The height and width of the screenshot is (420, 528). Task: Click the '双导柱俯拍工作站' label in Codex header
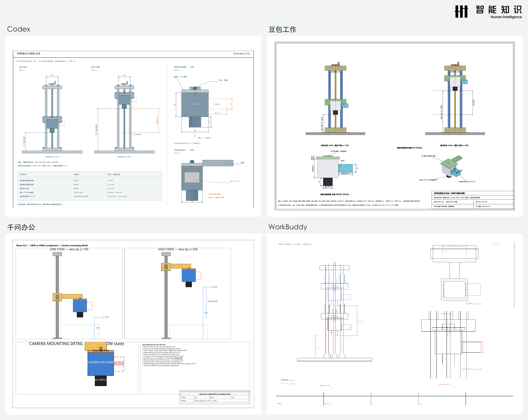(241, 54)
